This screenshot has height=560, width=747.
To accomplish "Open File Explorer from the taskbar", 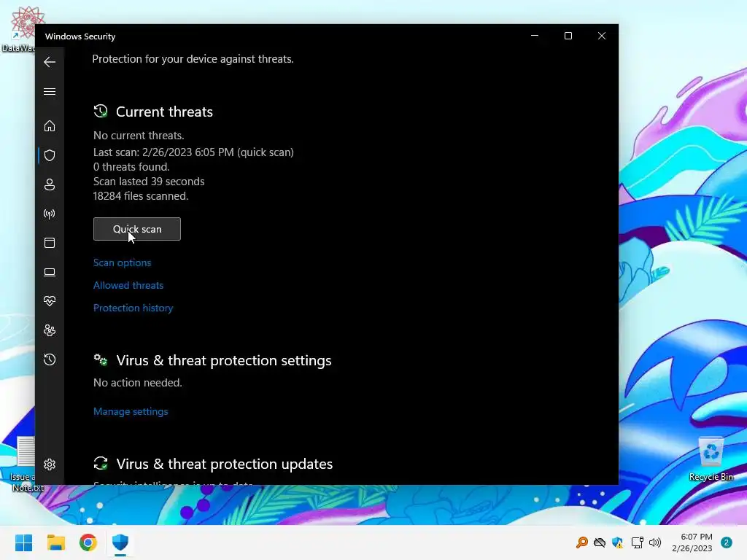I will coord(55,542).
